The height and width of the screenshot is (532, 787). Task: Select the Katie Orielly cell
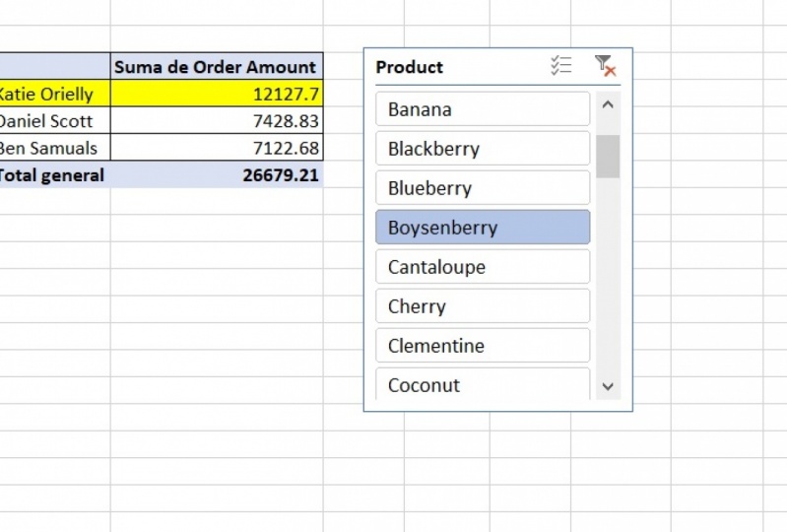click(54, 94)
